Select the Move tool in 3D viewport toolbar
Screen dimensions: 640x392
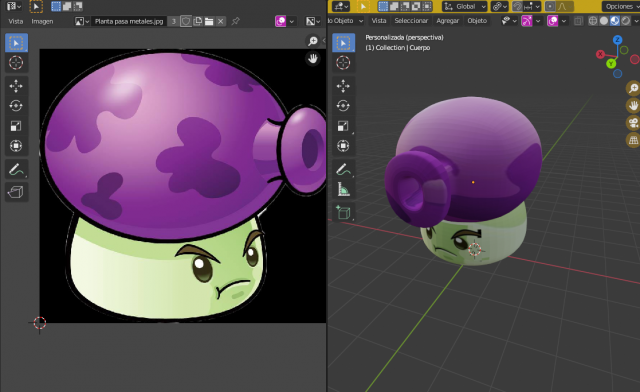tap(343, 86)
